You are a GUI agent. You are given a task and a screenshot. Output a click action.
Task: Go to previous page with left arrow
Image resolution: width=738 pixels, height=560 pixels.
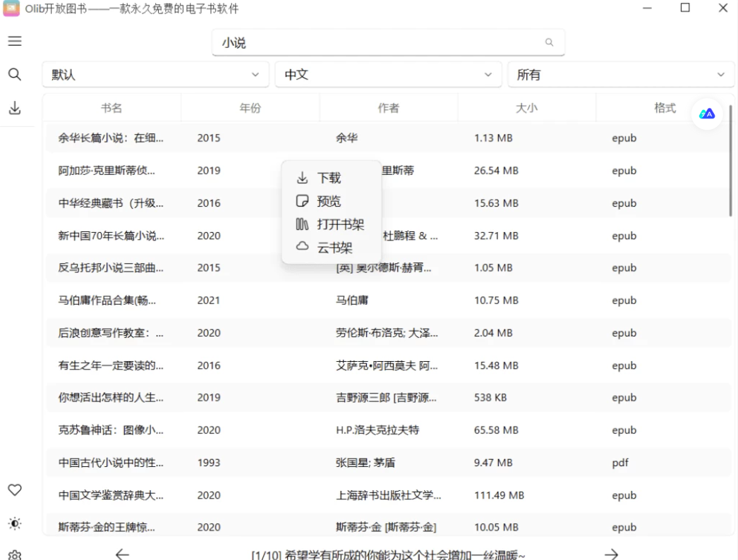[122, 554]
